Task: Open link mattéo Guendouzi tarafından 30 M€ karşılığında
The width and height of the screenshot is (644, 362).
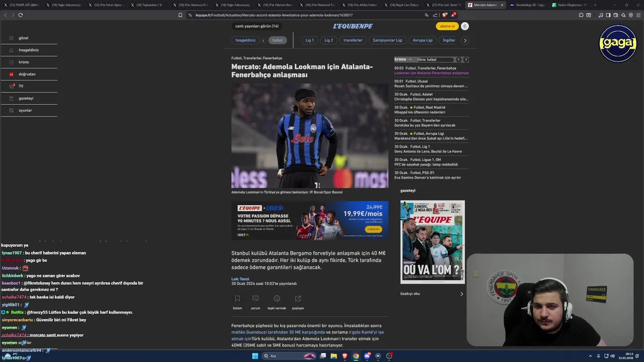Action: coord(278,332)
